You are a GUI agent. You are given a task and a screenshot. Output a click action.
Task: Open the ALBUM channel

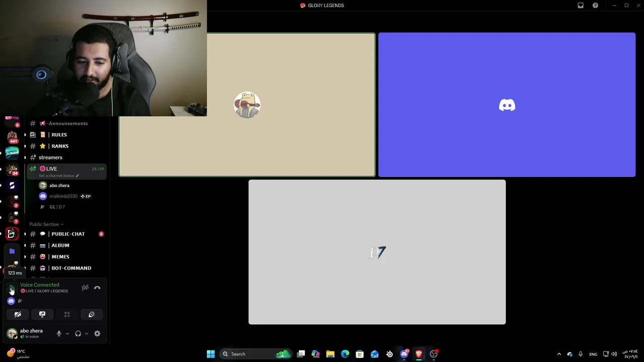pos(67,245)
